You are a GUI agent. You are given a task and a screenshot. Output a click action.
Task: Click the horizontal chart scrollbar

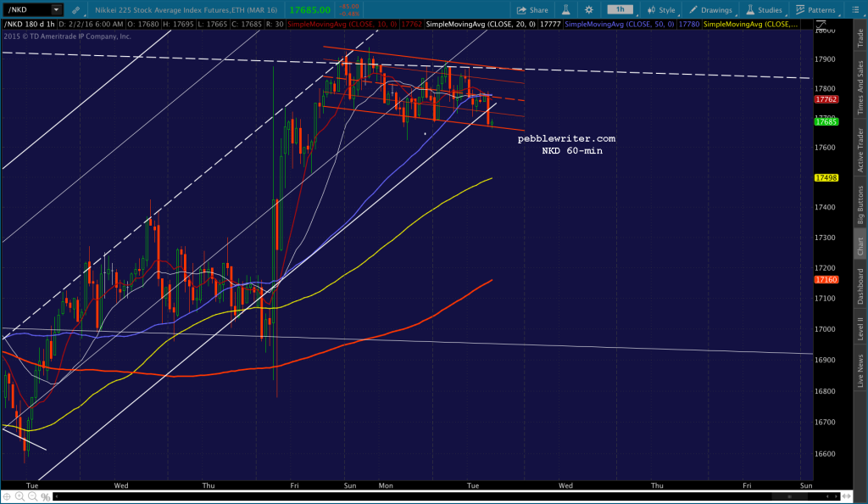pos(448,496)
